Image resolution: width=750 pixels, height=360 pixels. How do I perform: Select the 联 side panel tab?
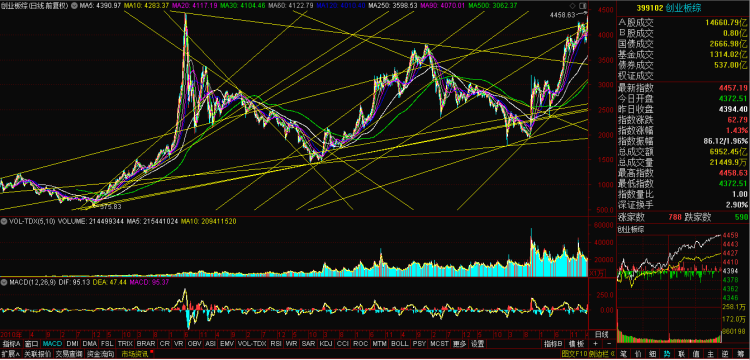(x=681, y=354)
